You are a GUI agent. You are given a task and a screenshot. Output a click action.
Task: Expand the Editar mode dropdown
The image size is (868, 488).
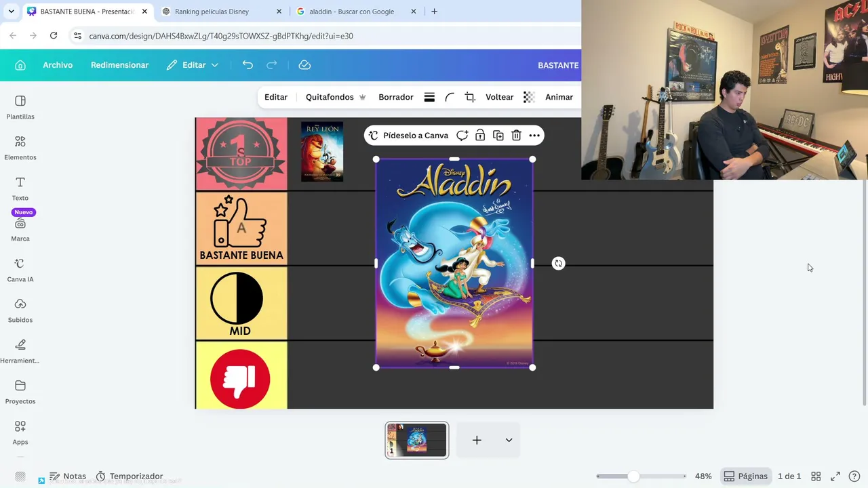coord(193,65)
